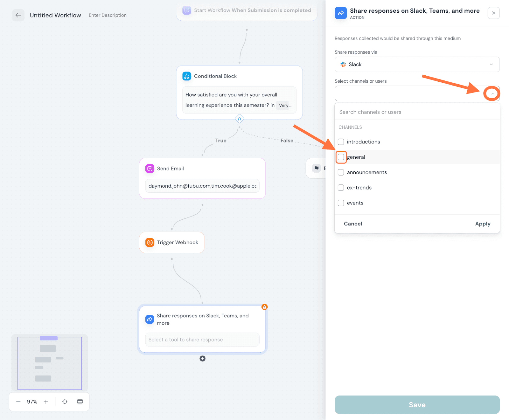The height and width of the screenshot is (420, 509).
Task: Click the Trigger Webhook orange icon
Action: [150, 243]
